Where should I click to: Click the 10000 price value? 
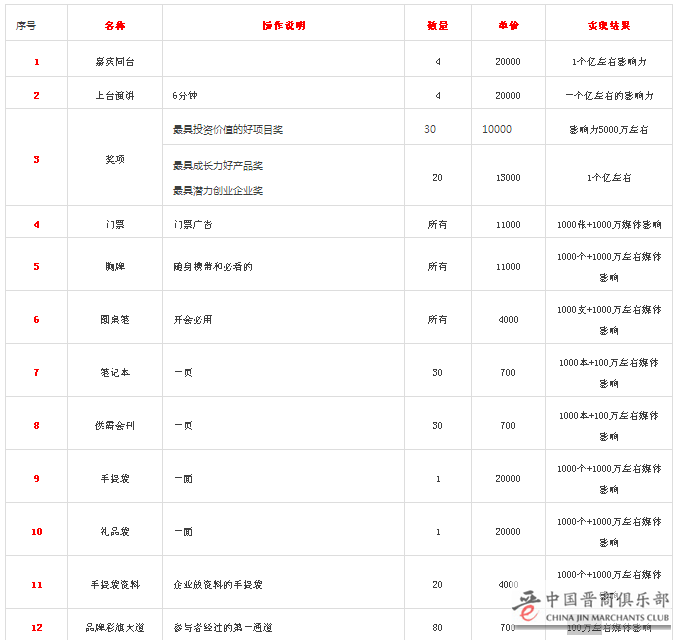[497, 130]
